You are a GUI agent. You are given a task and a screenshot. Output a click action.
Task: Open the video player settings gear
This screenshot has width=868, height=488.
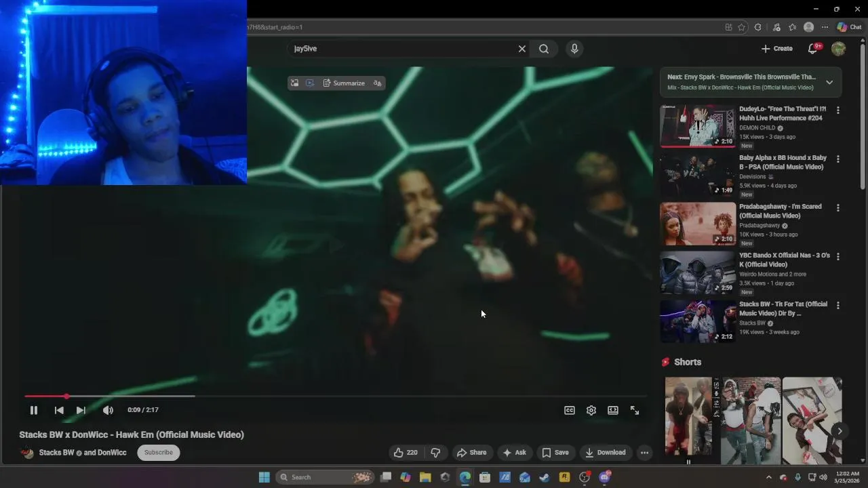(591, 410)
